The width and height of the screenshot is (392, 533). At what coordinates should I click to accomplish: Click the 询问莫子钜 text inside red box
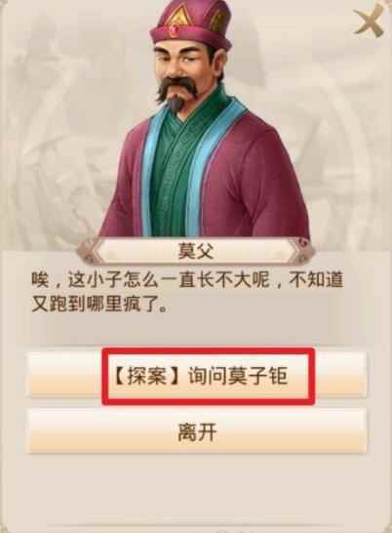(x=238, y=376)
